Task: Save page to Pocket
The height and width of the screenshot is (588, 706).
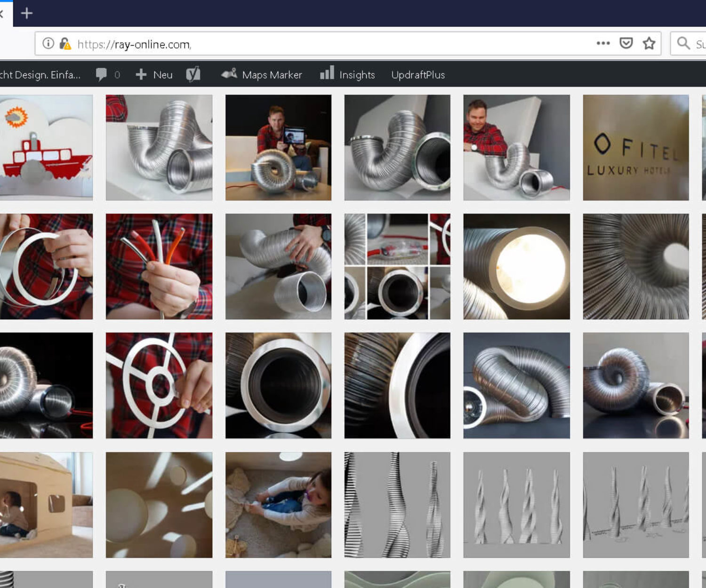Action: [626, 43]
